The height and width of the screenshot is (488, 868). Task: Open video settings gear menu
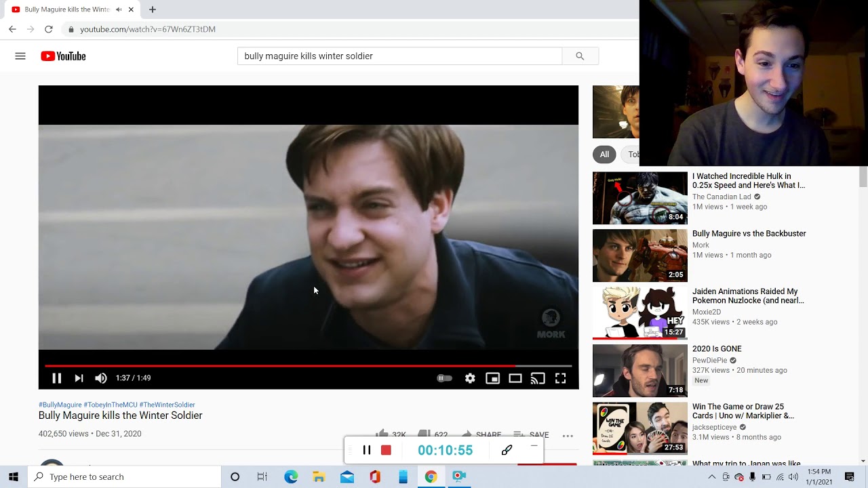click(x=470, y=378)
